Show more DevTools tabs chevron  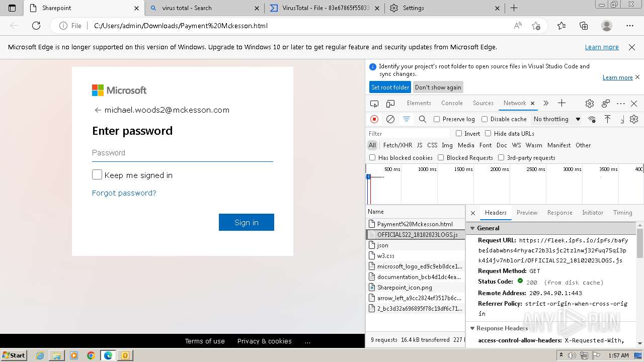tap(546, 103)
